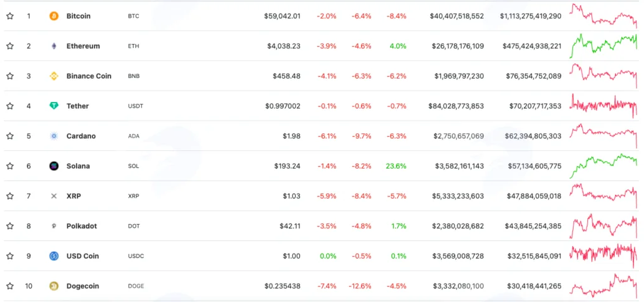
Task: Click the Bitcoin logo icon
Action: click(54, 16)
